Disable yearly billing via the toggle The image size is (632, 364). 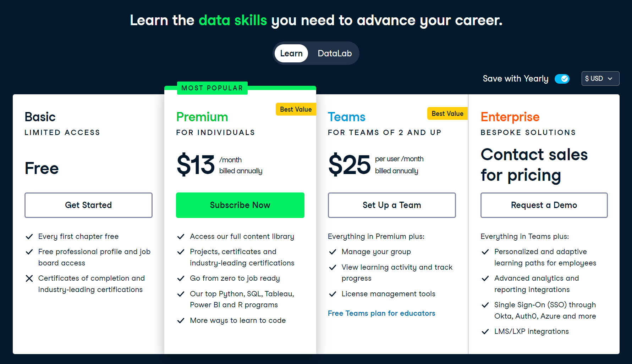coord(562,79)
